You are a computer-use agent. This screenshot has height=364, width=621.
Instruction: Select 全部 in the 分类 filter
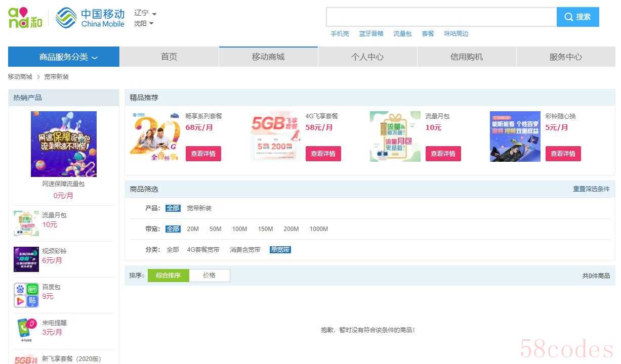tap(173, 250)
